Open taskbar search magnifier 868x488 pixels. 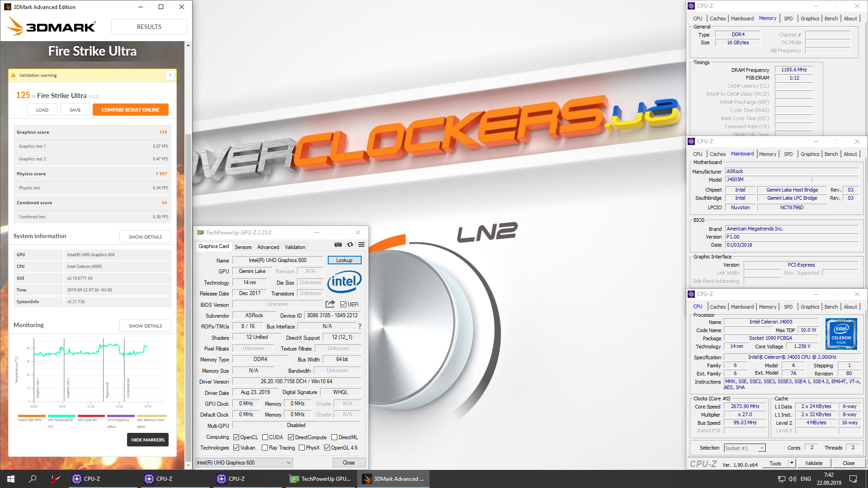click(x=33, y=479)
